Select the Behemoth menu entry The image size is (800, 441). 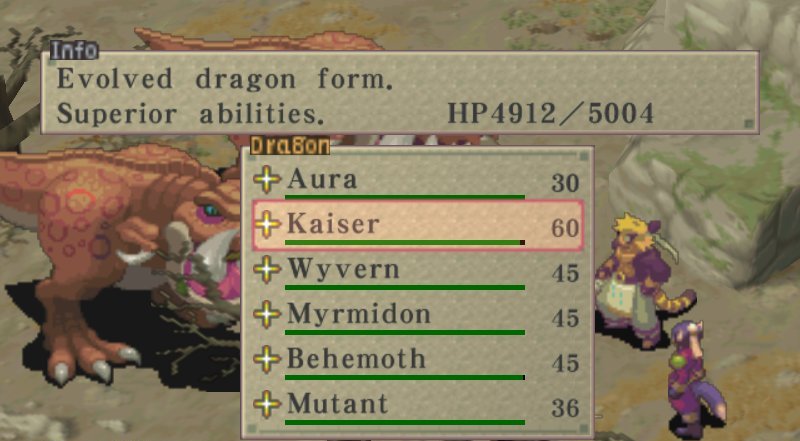(x=417, y=360)
